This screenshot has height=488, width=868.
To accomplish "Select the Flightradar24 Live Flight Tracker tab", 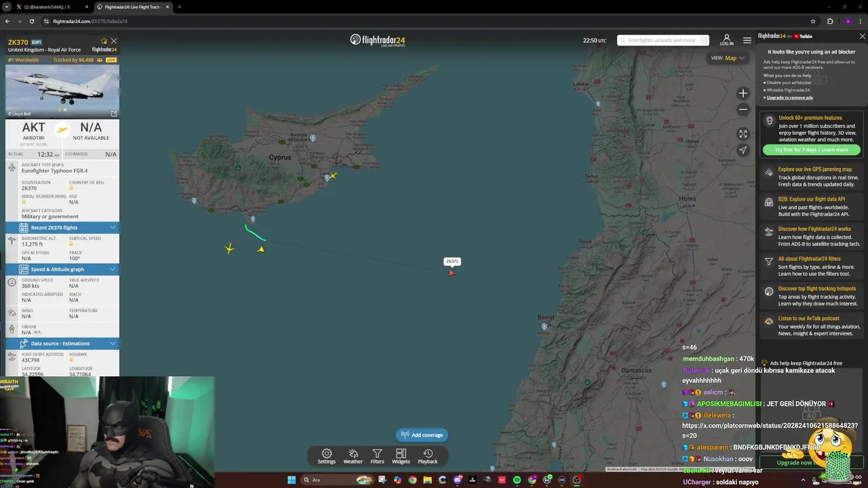I will point(132,7).
